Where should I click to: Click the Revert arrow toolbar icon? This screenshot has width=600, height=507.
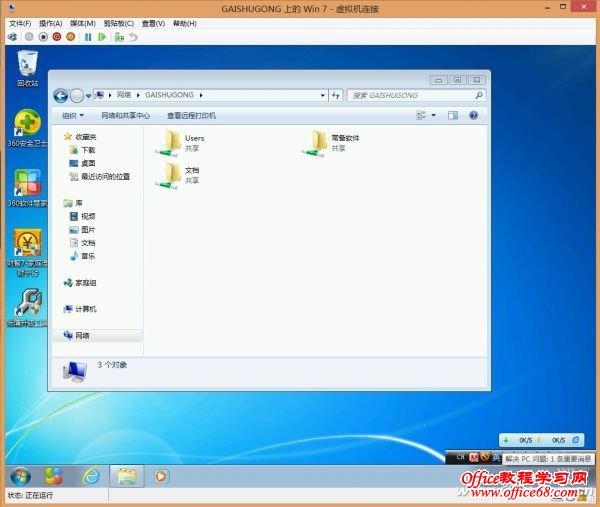pos(133,37)
